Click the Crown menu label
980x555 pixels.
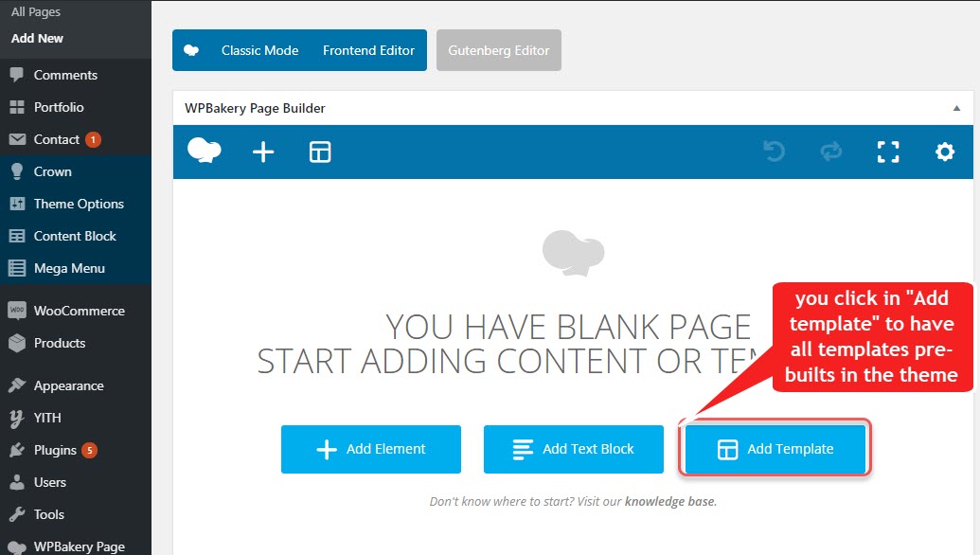pos(52,171)
